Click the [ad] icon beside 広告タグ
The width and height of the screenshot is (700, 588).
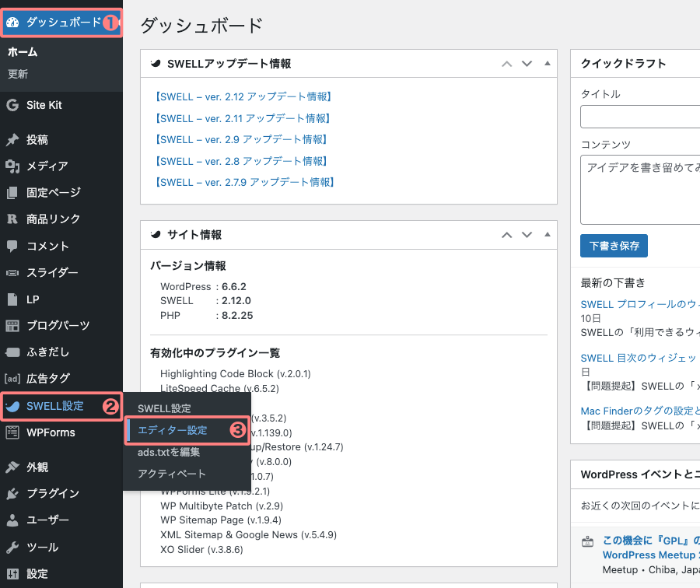12,379
